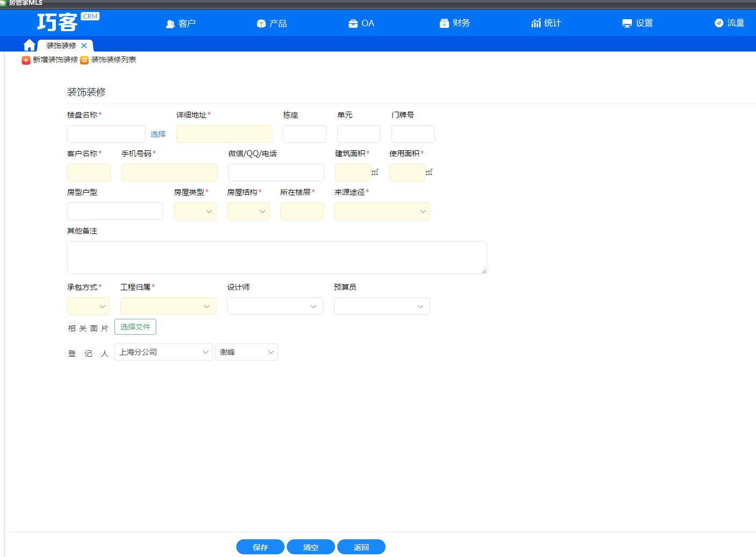The width and height of the screenshot is (756, 557).
Task: Open the 装饰装修列表 list icon
Action: click(84, 60)
